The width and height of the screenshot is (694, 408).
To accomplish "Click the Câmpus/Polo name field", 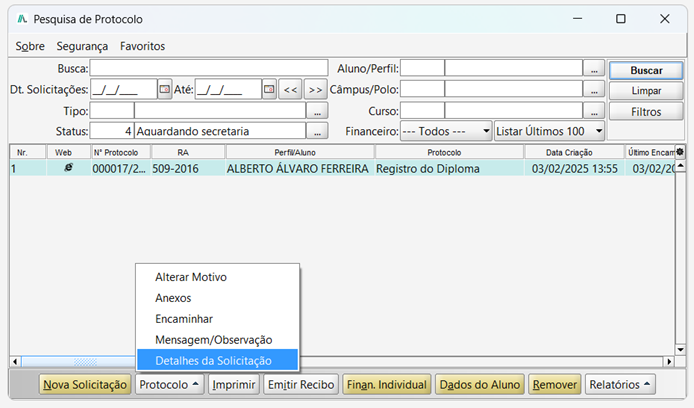I will coord(513,89).
